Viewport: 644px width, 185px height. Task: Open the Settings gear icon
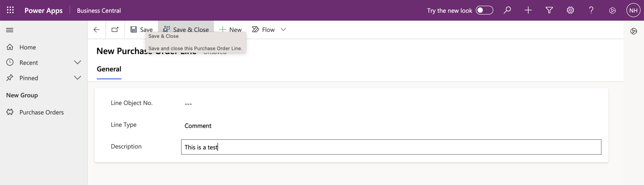[570, 10]
